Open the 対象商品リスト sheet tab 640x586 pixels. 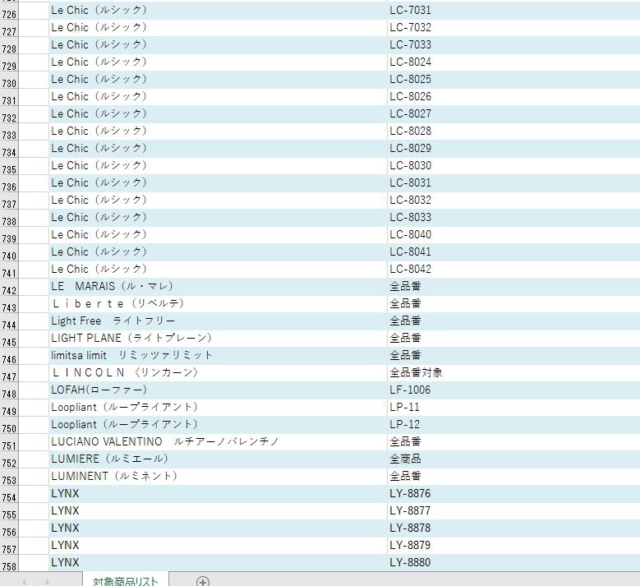125,581
